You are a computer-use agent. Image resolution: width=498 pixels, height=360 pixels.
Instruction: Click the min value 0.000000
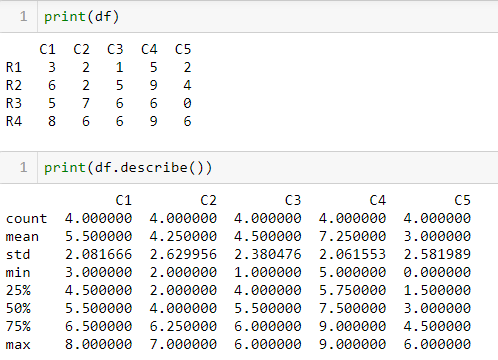point(437,273)
